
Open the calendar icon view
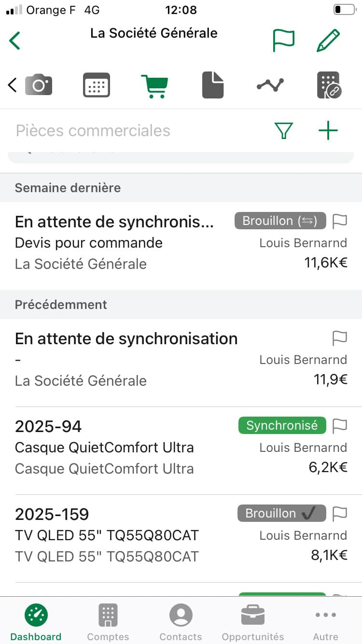pyautogui.click(x=97, y=85)
